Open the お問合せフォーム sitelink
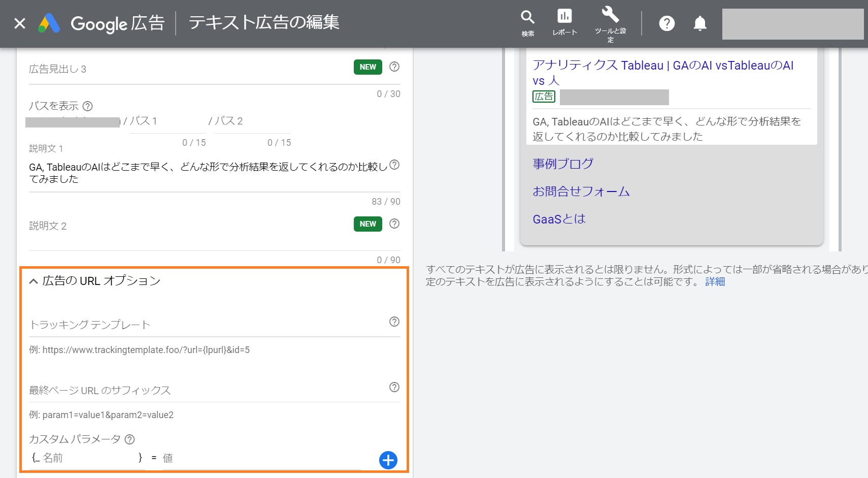 click(x=581, y=192)
